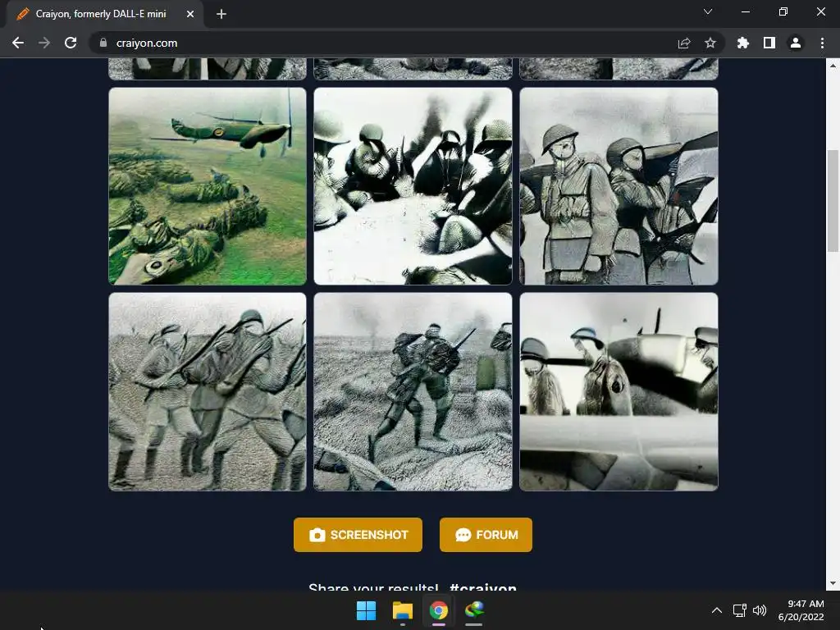This screenshot has height=630, width=840.
Task: Open the Chrome extensions puzzle icon
Action: tap(743, 43)
